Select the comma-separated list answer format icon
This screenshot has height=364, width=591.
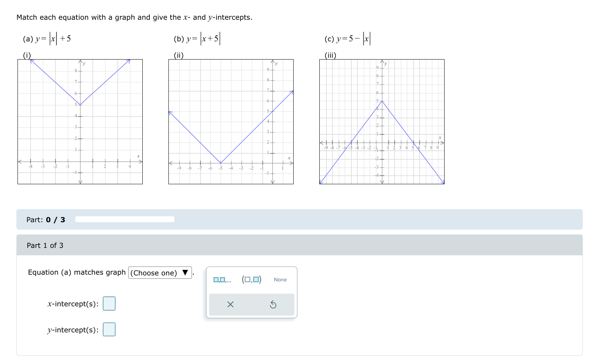click(221, 280)
